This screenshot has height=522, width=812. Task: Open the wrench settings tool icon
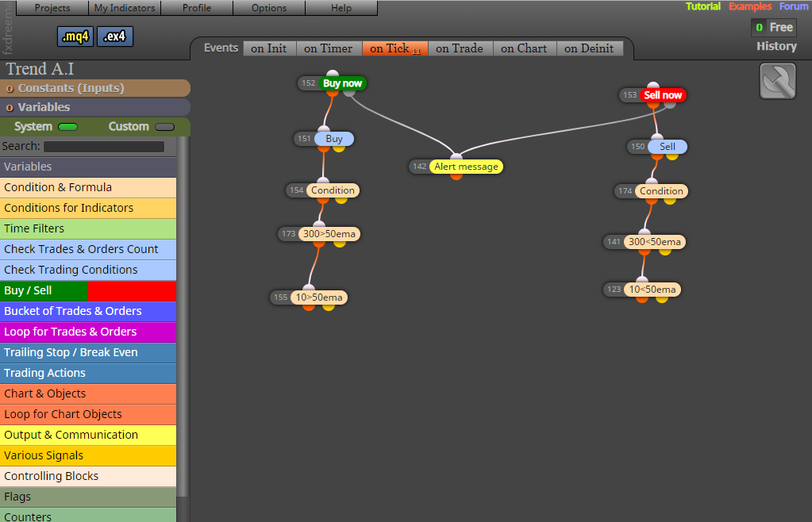pyautogui.click(x=777, y=81)
